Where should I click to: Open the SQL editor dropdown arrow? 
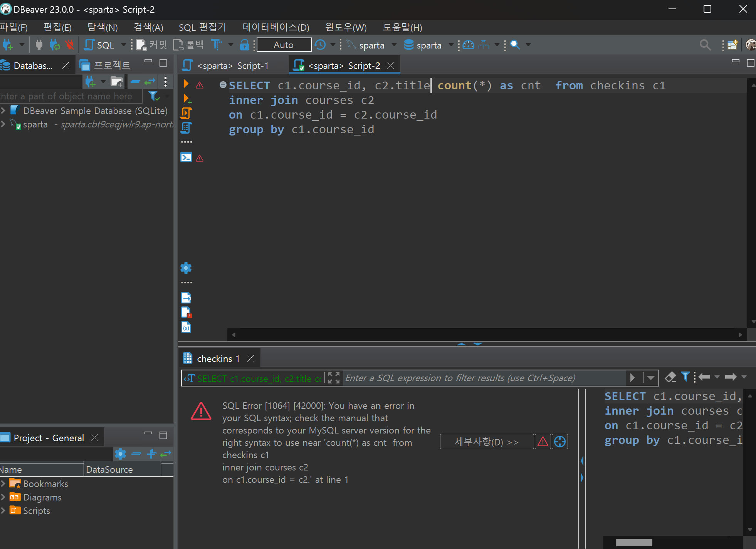pyautogui.click(x=124, y=45)
